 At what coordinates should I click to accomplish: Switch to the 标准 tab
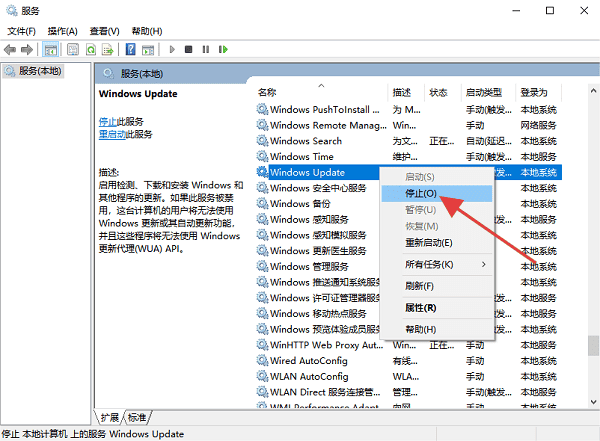135,417
